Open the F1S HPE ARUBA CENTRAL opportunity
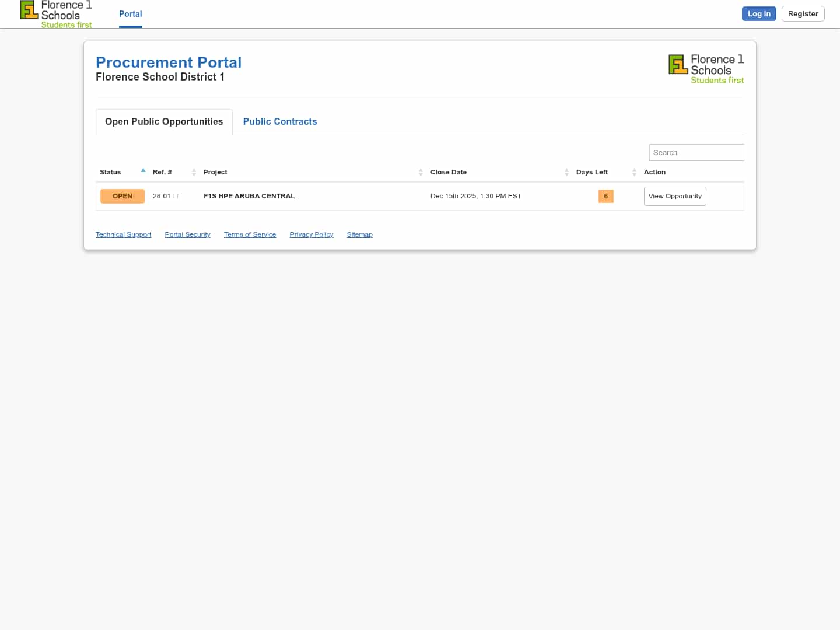The image size is (840, 630). coord(675,196)
